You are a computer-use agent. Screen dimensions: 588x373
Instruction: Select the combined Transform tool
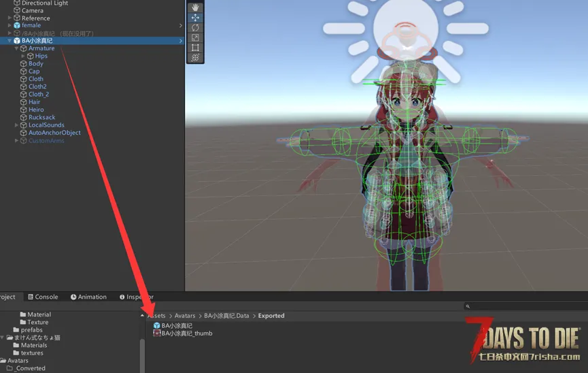click(196, 58)
